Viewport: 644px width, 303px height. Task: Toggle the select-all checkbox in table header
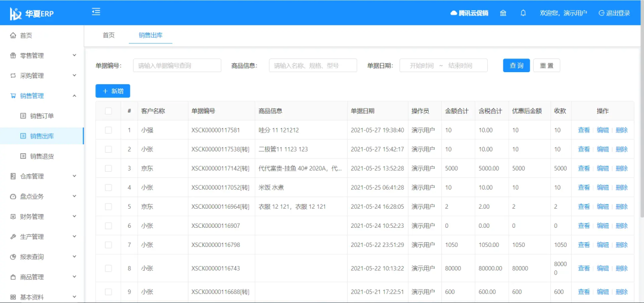(108, 111)
